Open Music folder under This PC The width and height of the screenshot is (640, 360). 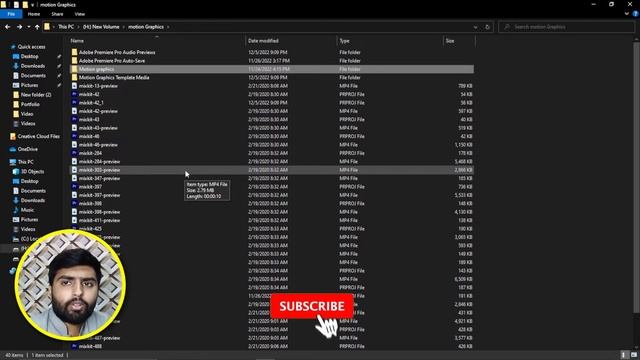coord(27,210)
